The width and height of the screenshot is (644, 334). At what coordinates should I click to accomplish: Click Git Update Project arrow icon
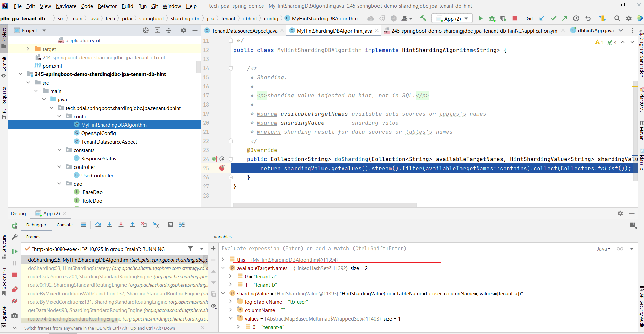click(542, 18)
